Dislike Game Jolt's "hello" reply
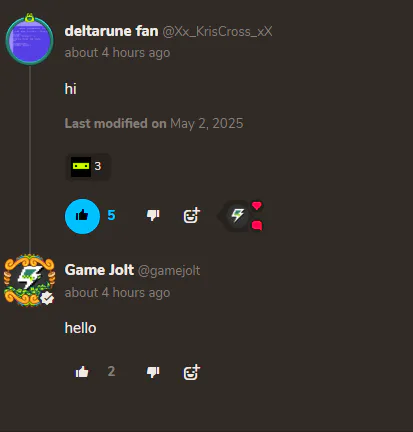Screen dimensions: 413x432 click(x=153, y=372)
